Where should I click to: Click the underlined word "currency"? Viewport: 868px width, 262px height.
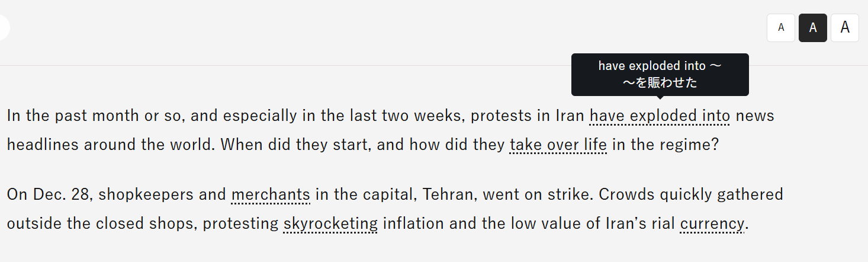(712, 224)
